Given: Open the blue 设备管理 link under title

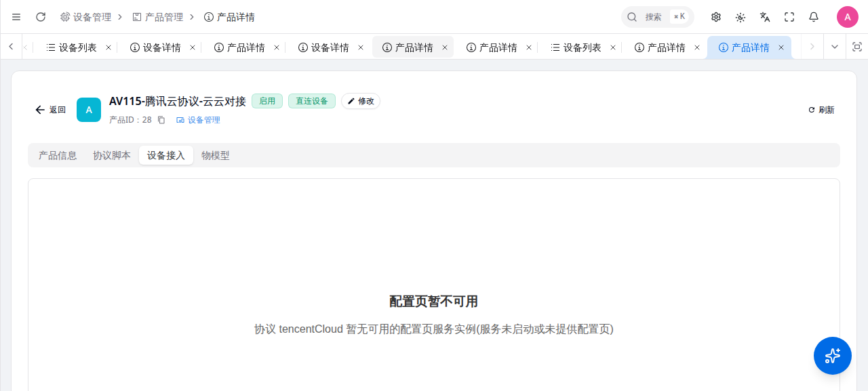Looking at the screenshot, I should coord(198,120).
